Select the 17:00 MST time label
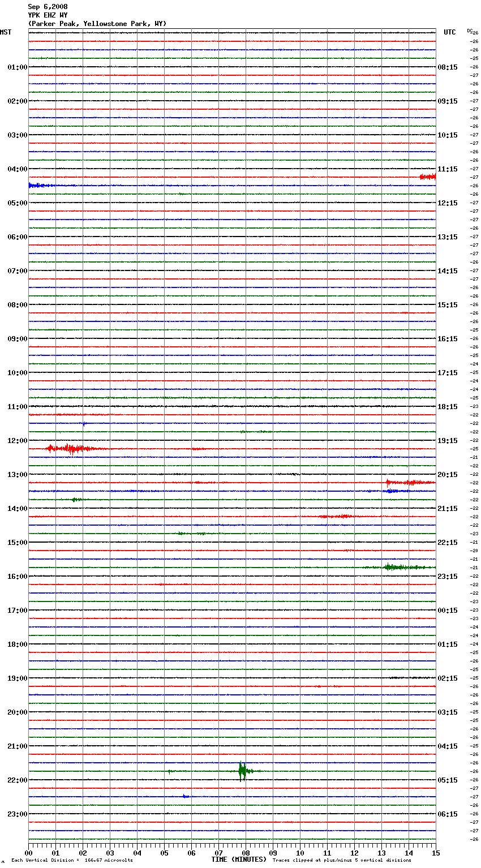Viewport: 481px width, 868px height. [x=18, y=611]
